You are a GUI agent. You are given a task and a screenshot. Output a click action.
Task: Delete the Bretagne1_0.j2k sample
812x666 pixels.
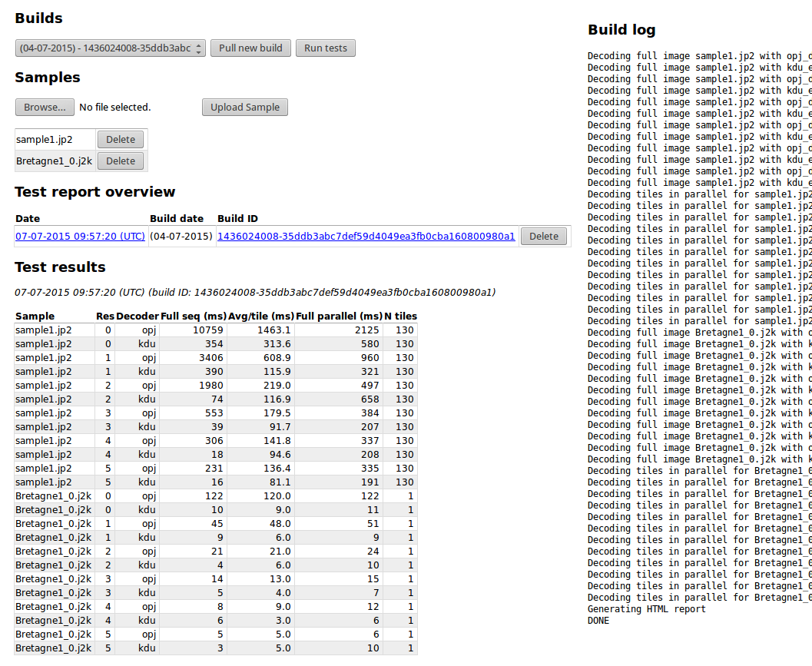coord(121,161)
